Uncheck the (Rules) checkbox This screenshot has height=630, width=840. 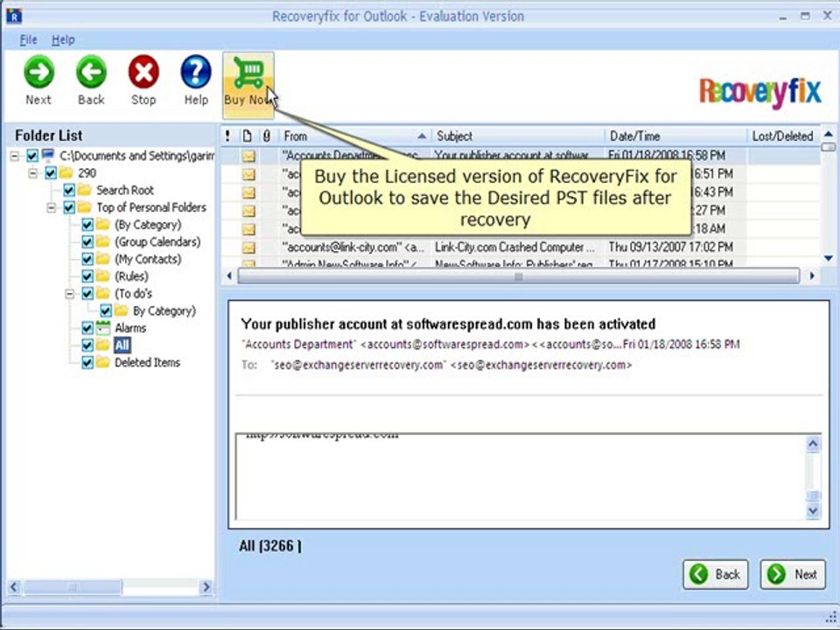click(x=87, y=276)
